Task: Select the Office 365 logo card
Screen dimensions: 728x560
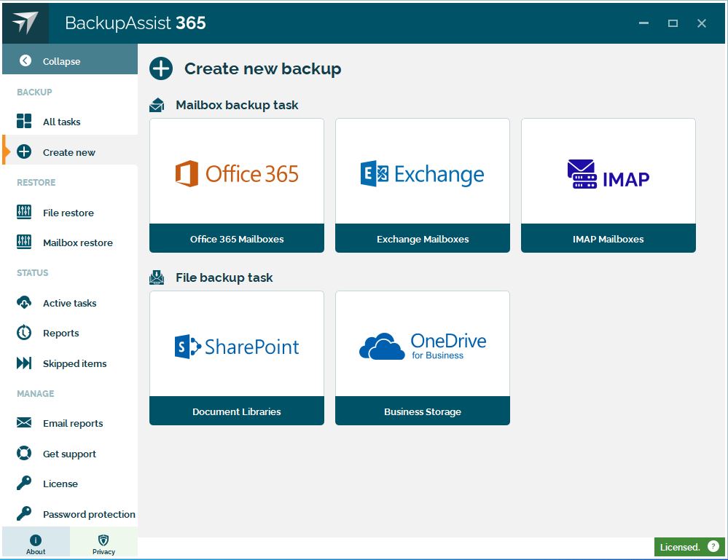Action: tap(237, 171)
